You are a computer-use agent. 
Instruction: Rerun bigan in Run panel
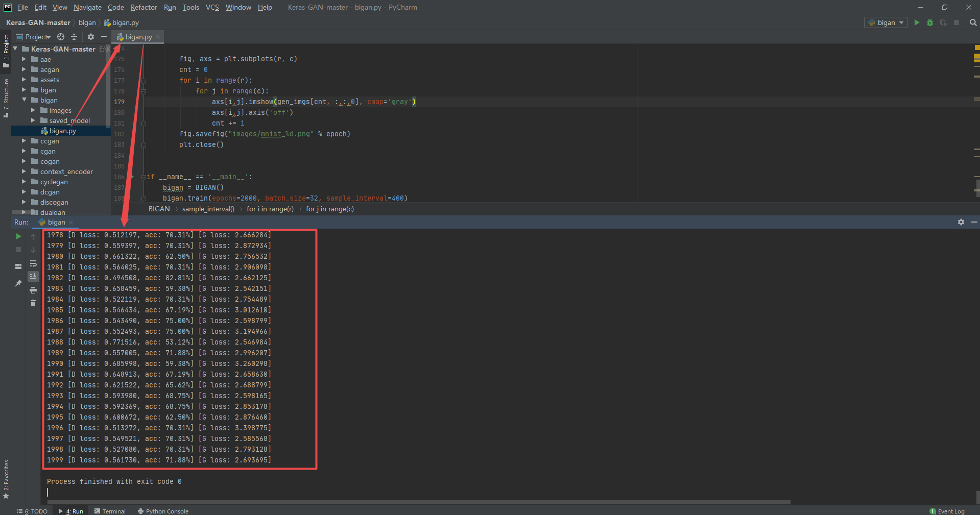(x=18, y=236)
